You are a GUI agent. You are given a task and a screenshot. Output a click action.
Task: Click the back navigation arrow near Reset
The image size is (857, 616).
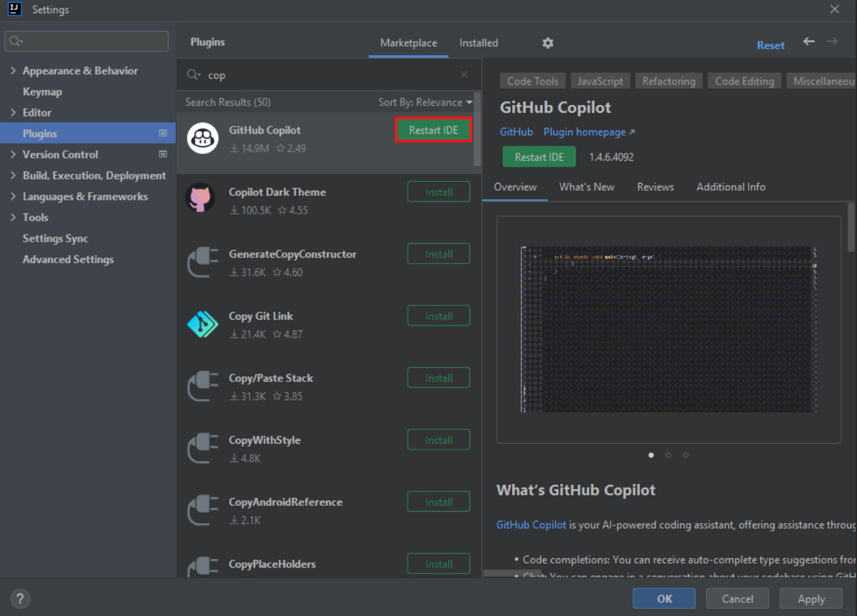(x=808, y=41)
